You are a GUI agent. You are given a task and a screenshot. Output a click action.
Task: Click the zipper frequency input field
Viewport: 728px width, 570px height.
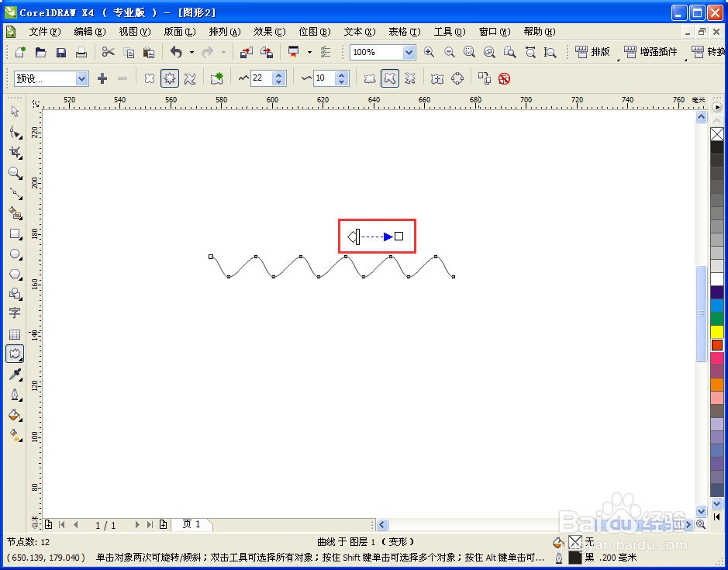325,78
